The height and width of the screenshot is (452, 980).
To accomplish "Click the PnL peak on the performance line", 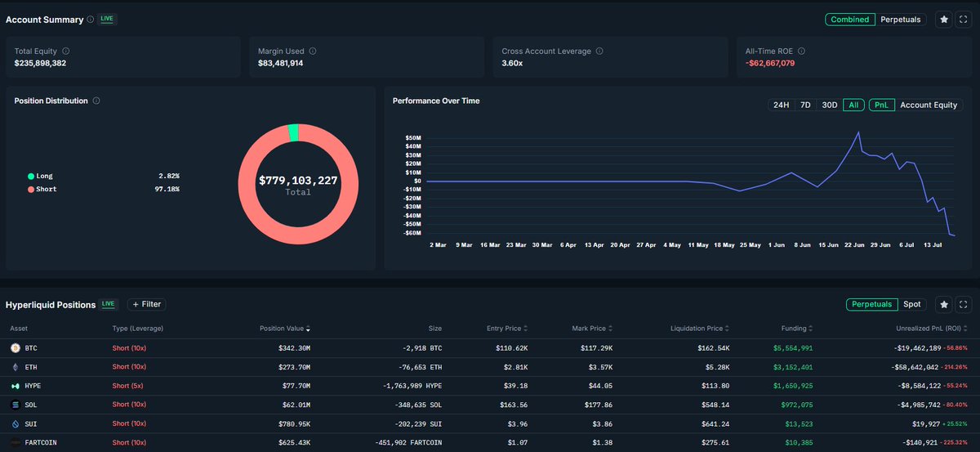I will 858,132.
